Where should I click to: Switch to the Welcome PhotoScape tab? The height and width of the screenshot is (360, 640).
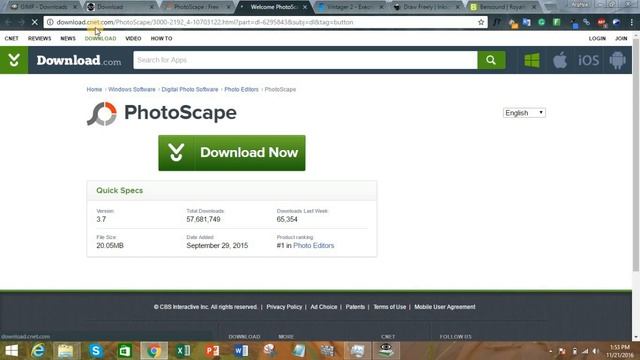pyautogui.click(x=273, y=7)
